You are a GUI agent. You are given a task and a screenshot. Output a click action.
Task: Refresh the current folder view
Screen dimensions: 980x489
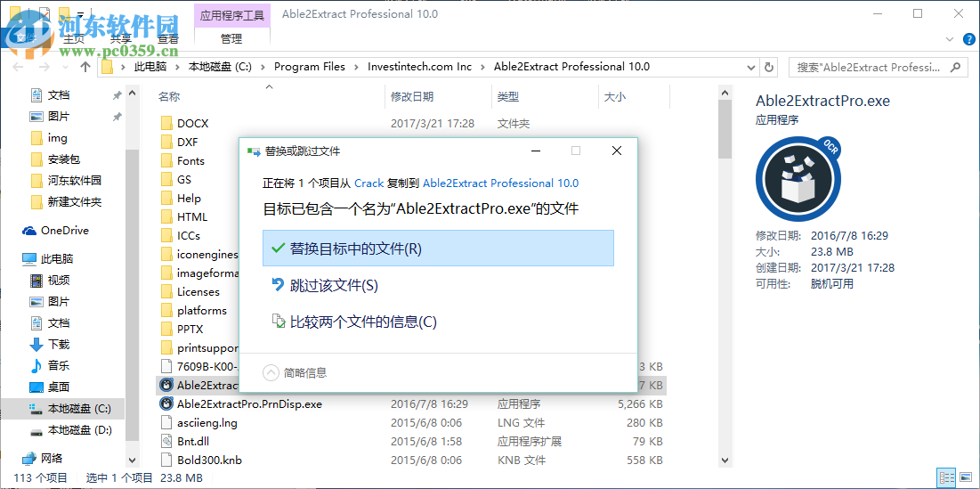click(x=769, y=67)
